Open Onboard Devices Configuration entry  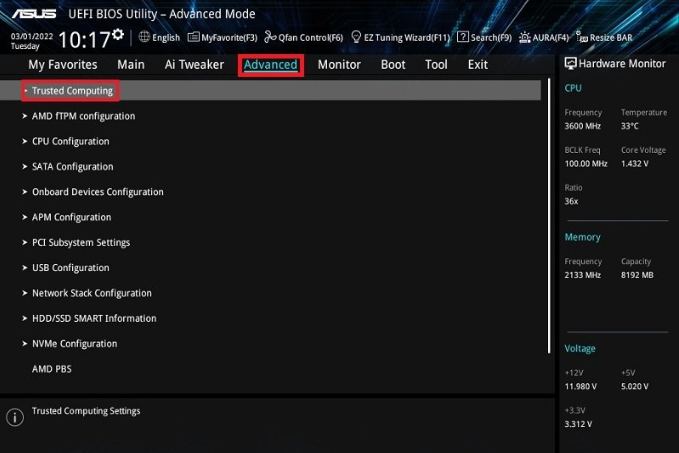coord(98,192)
